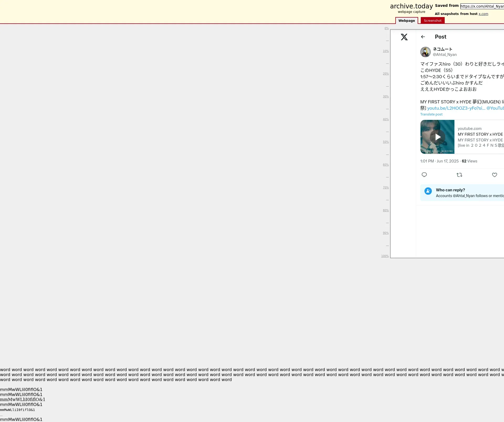This screenshot has height=422, width=504.
Task: Click the ネコムート display name
Action: (443, 49)
